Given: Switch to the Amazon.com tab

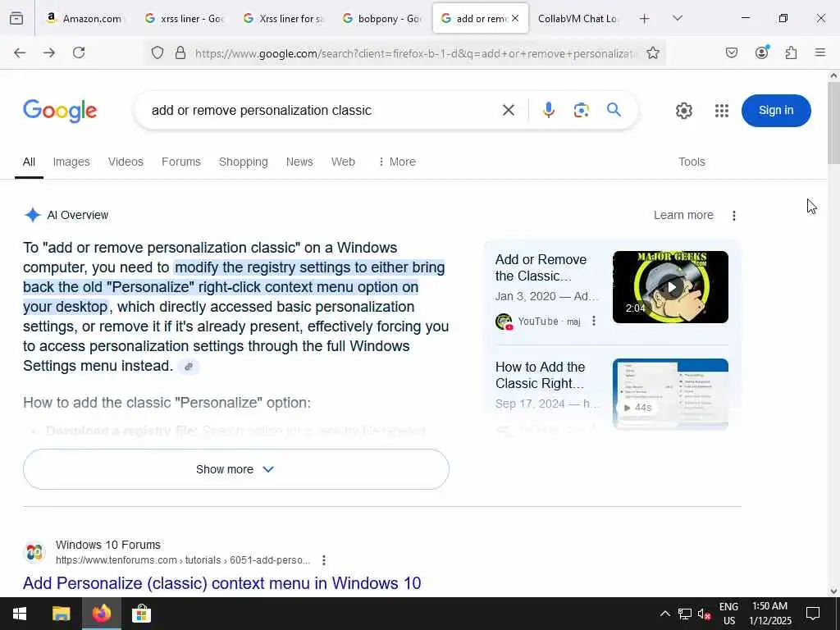Looking at the screenshot, I should point(84,19).
